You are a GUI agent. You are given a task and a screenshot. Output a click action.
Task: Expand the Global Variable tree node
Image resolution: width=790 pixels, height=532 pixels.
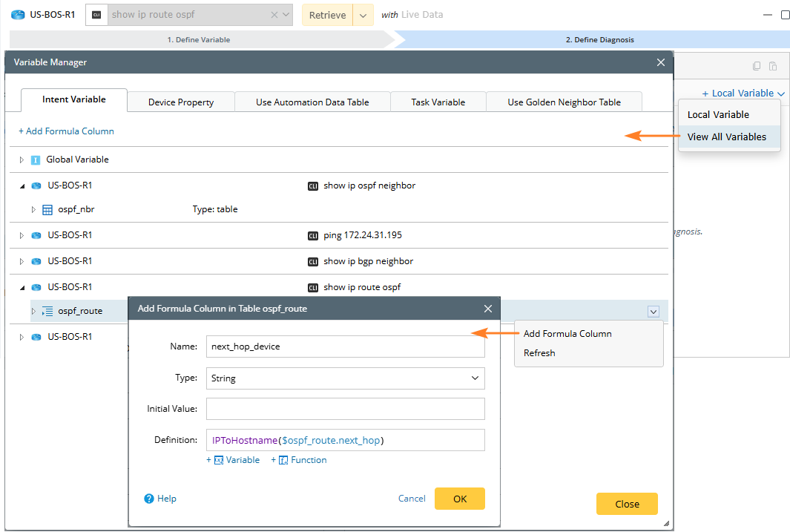tap(22, 160)
